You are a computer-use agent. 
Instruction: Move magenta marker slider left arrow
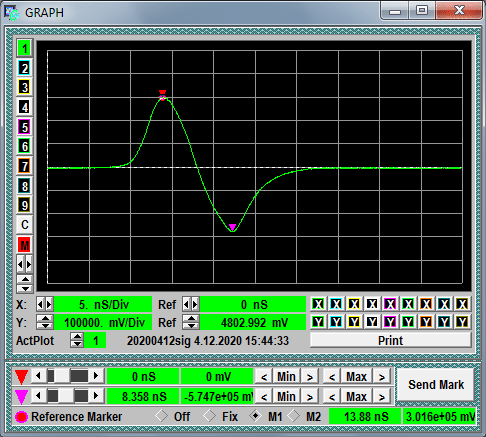point(38,396)
